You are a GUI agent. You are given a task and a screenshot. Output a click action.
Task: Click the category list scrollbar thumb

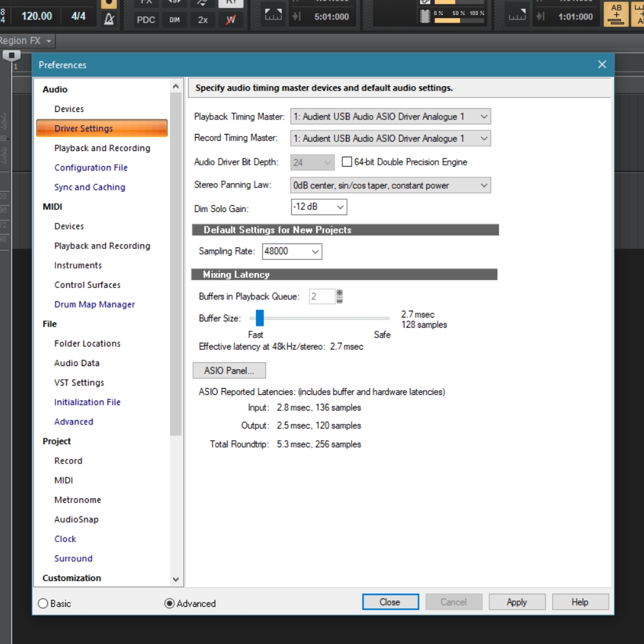point(176,264)
